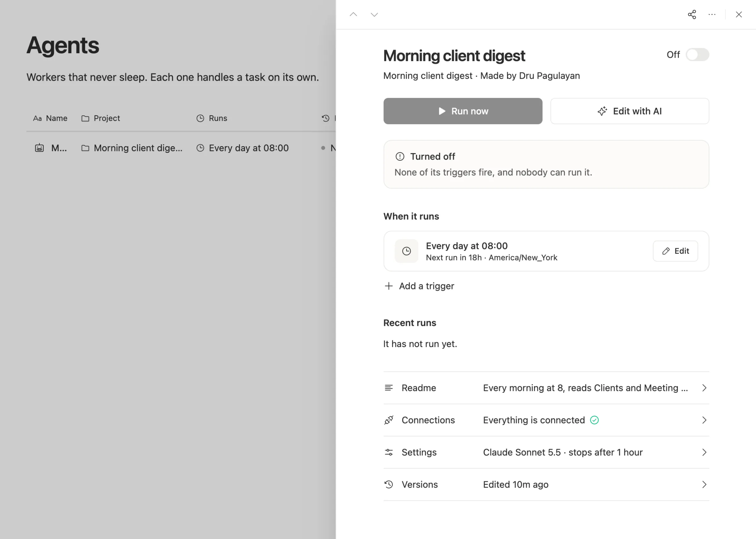Go to previous agent with up chevron

point(353,14)
